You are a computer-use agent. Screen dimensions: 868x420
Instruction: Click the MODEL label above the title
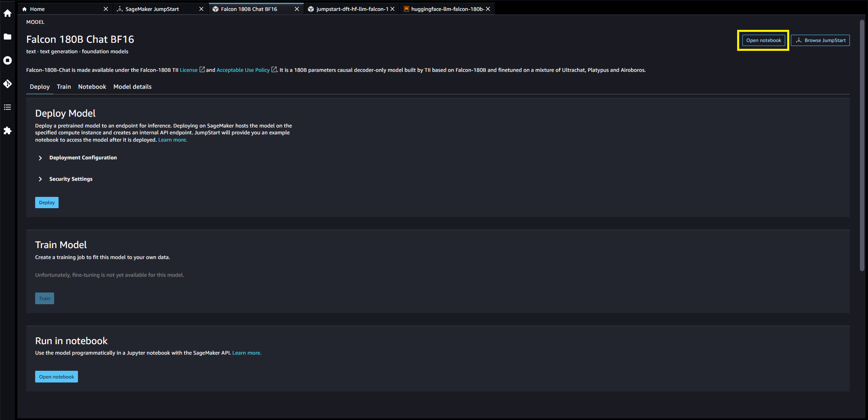coord(35,22)
